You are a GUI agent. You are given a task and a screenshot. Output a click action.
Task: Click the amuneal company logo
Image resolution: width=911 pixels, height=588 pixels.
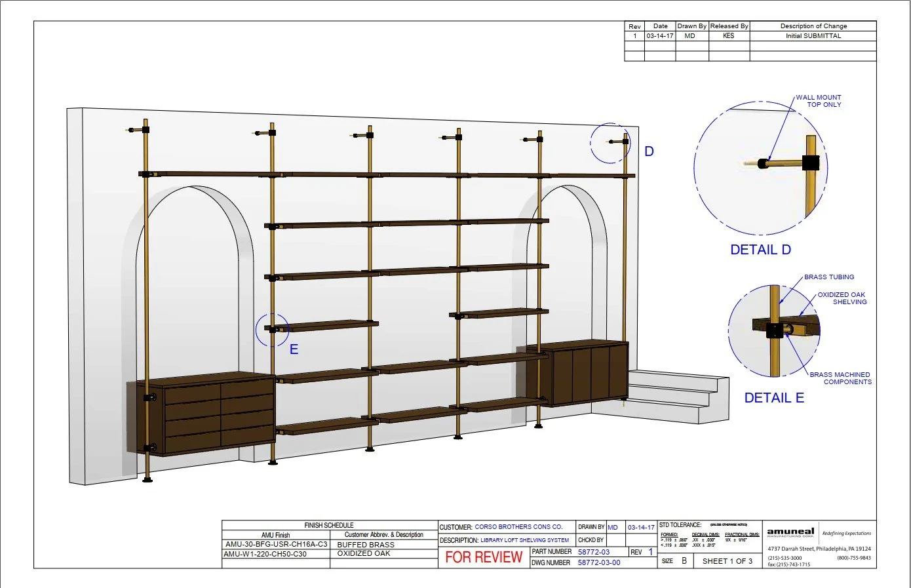pos(790,532)
